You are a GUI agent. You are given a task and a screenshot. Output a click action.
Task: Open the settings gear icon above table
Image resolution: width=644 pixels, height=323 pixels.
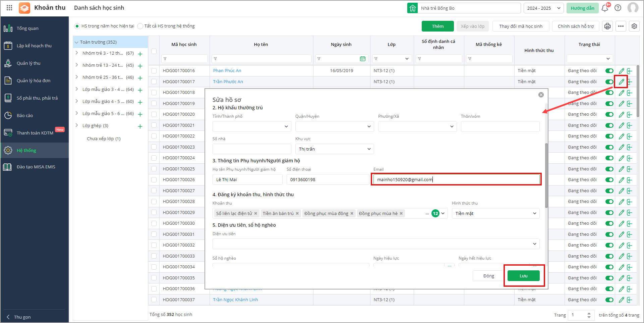[x=634, y=26]
